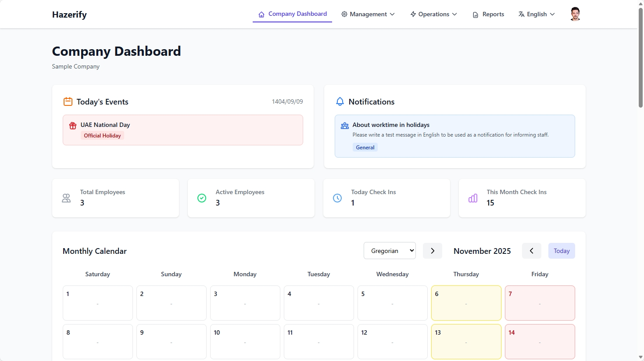This screenshot has width=644, height=361.
Task: Click the clock icon on Today Check Ins
Action: (x=337, y=198)
